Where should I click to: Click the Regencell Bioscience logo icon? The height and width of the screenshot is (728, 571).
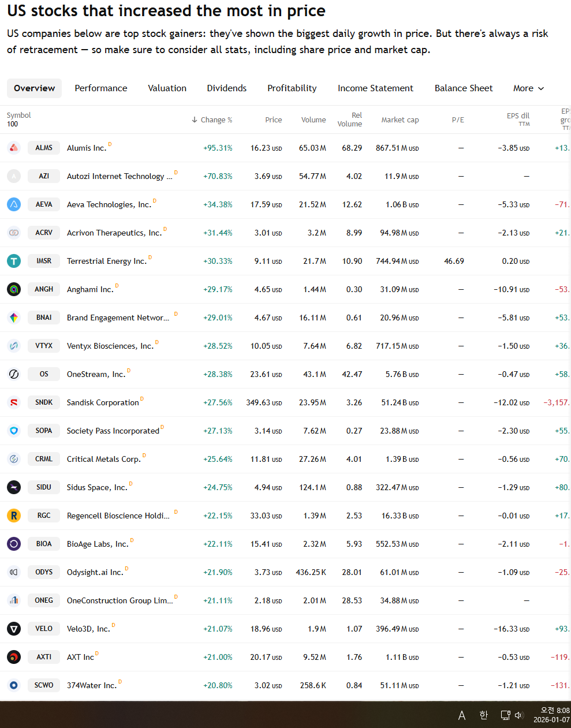(14, 516)
